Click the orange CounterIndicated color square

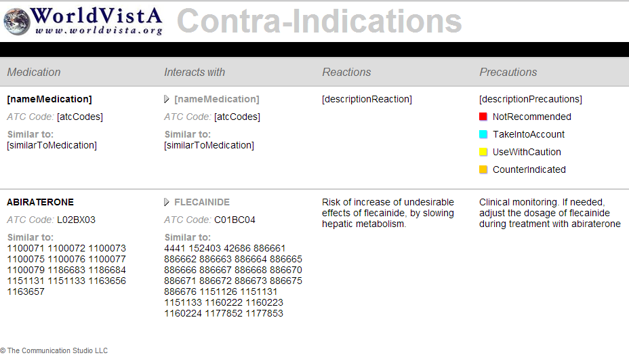[483, 169]
